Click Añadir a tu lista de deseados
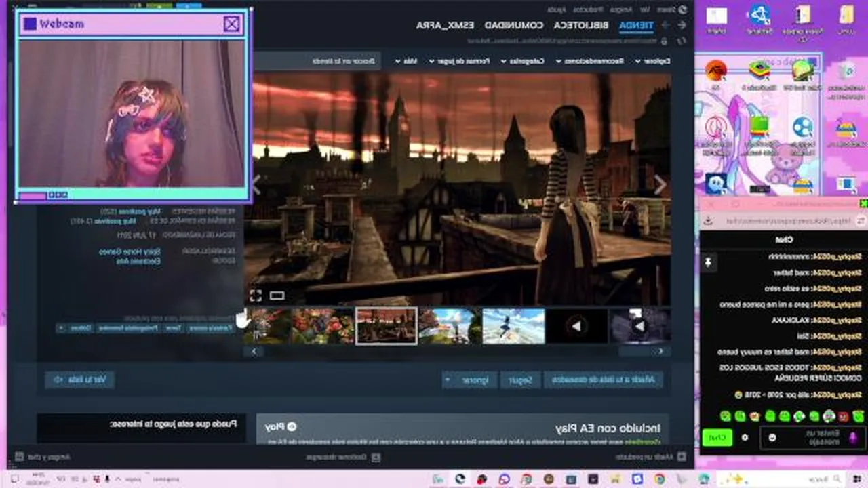The width and height of the screenshot is (868, 488). 604,380
